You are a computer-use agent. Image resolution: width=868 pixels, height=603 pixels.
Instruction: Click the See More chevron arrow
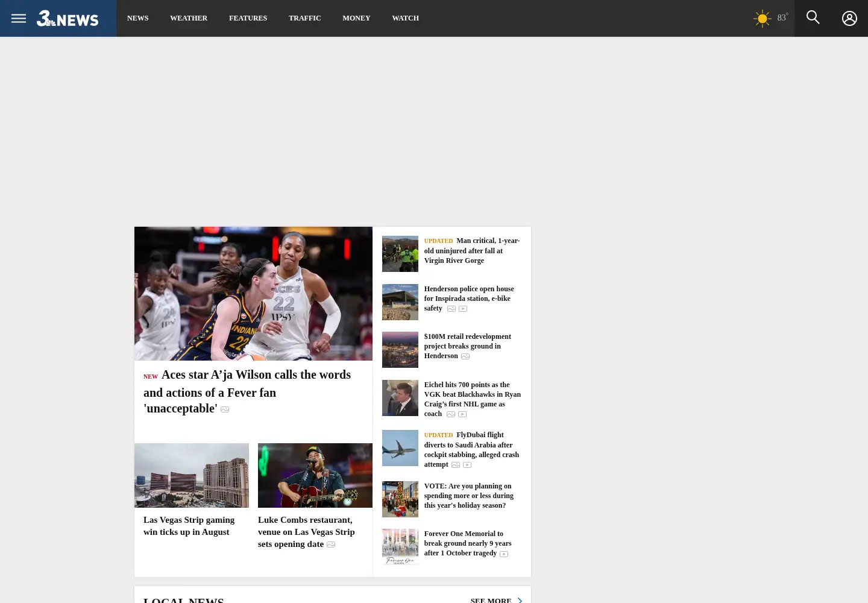[x=520, y=600]
